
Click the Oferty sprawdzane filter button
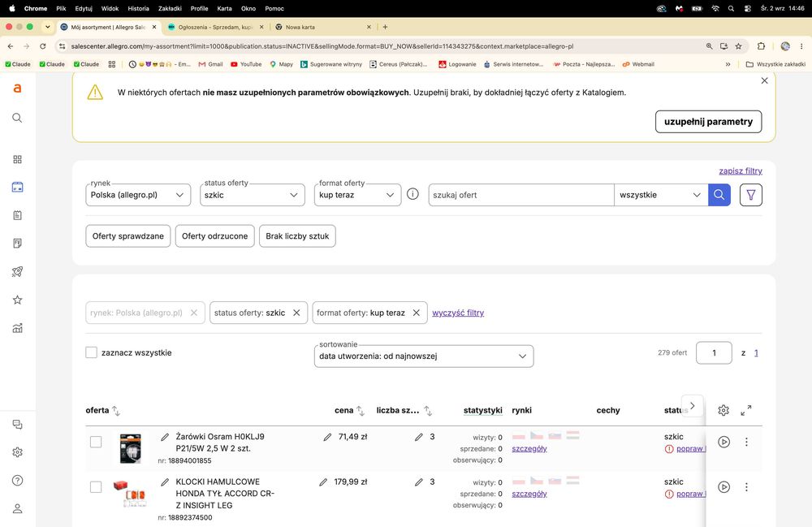128,236
